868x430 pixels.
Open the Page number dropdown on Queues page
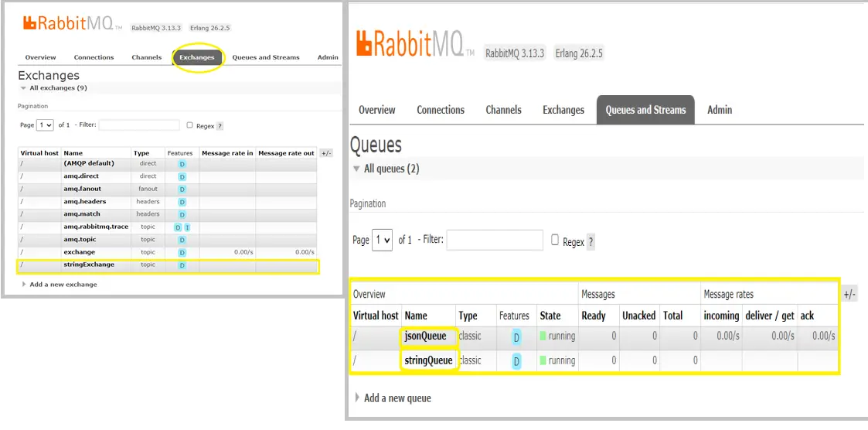tap(382, 240)
